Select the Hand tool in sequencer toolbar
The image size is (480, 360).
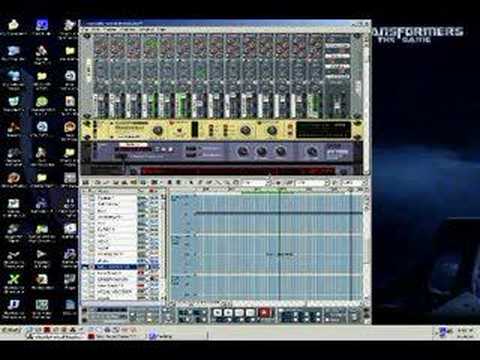pos(236,182)
